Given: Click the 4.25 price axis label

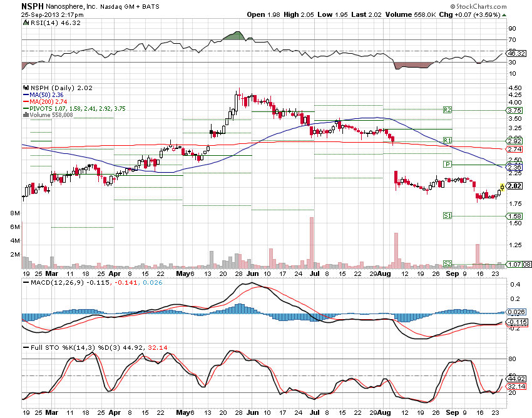Looking at the screenshot, I should (x=515, y=95).
